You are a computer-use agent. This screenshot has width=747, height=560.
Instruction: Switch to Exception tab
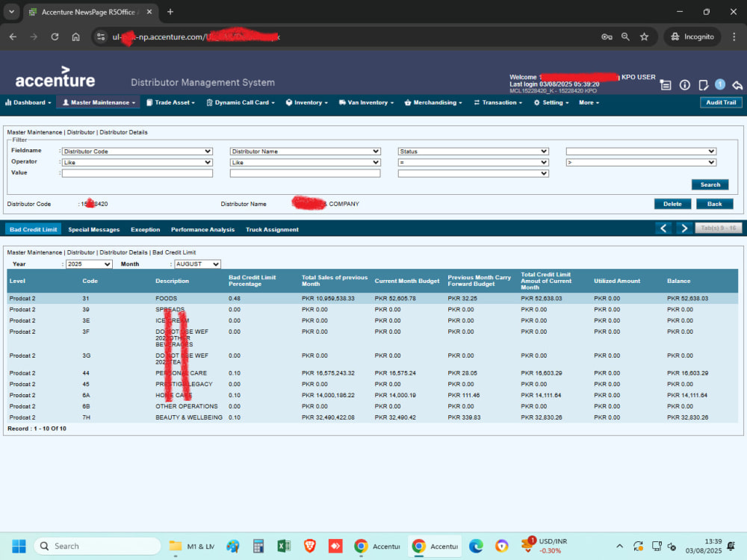tap(146, 229)
